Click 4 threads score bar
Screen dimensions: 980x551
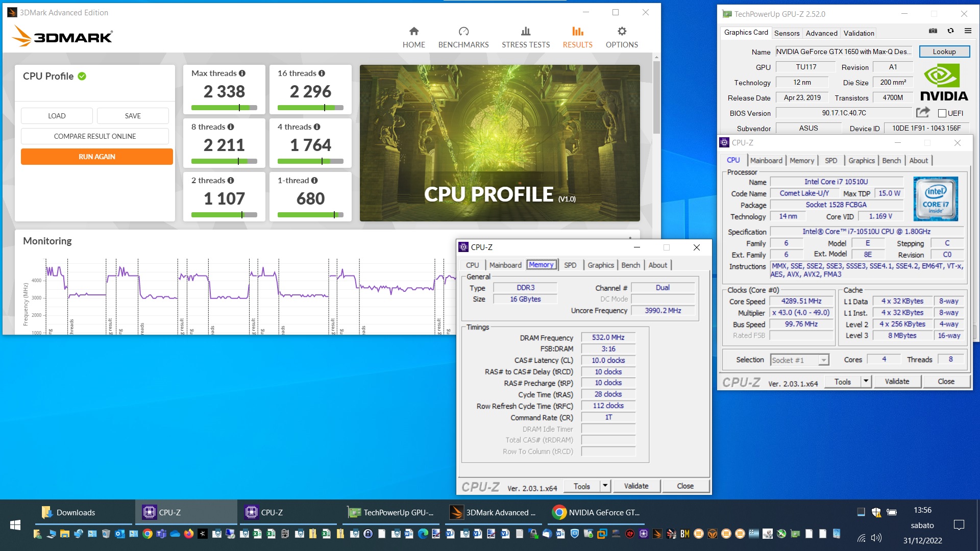click(310, 161)
